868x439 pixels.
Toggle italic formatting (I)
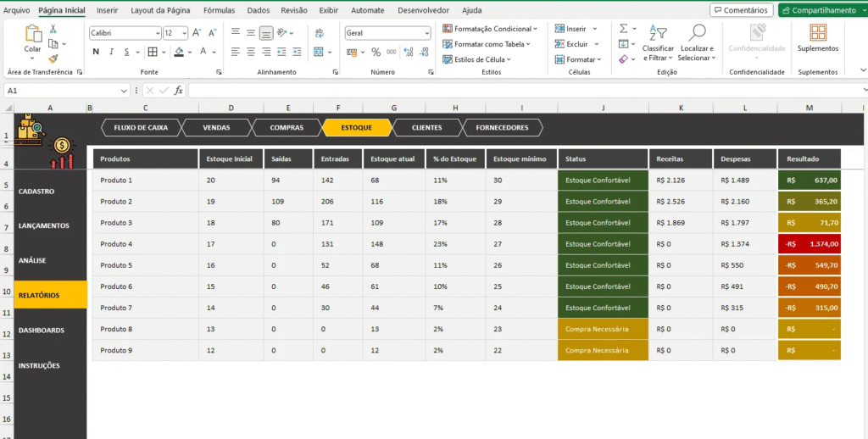pos(111,52)
